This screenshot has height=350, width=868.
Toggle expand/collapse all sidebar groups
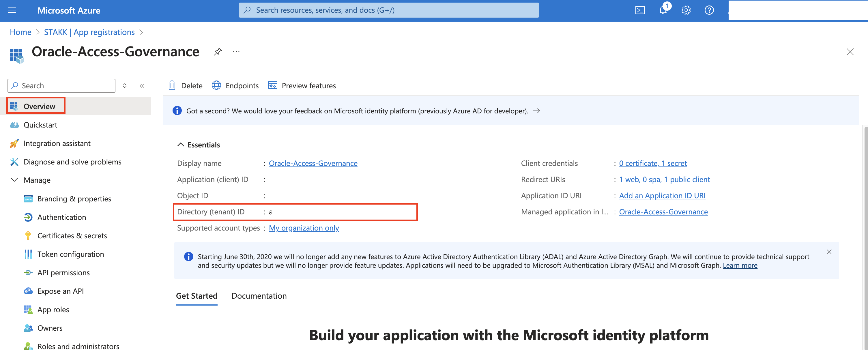[125, 85]
